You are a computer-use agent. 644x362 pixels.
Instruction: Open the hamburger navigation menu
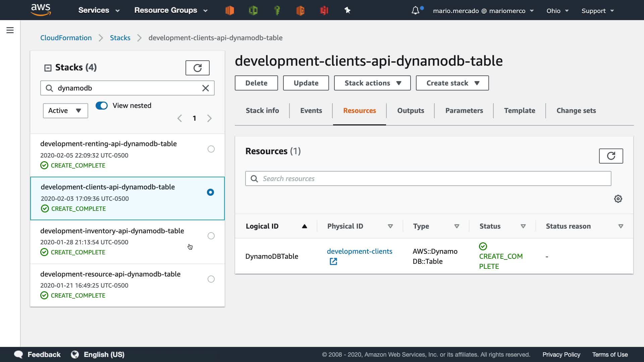pyautogui.click(x=10, y=31)
